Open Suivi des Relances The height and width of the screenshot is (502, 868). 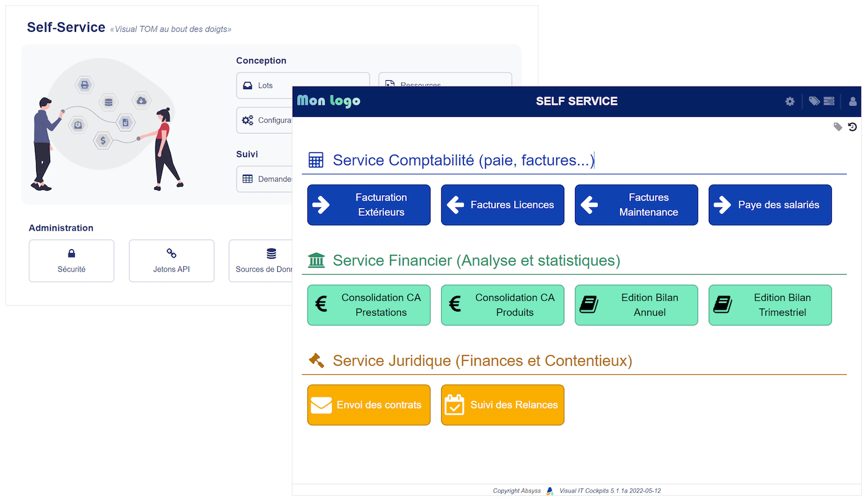pyautogui.click(x=502, y=404)
